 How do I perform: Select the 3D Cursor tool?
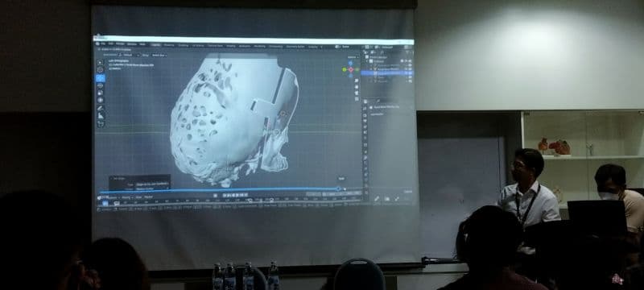click(x=100, y=70)
